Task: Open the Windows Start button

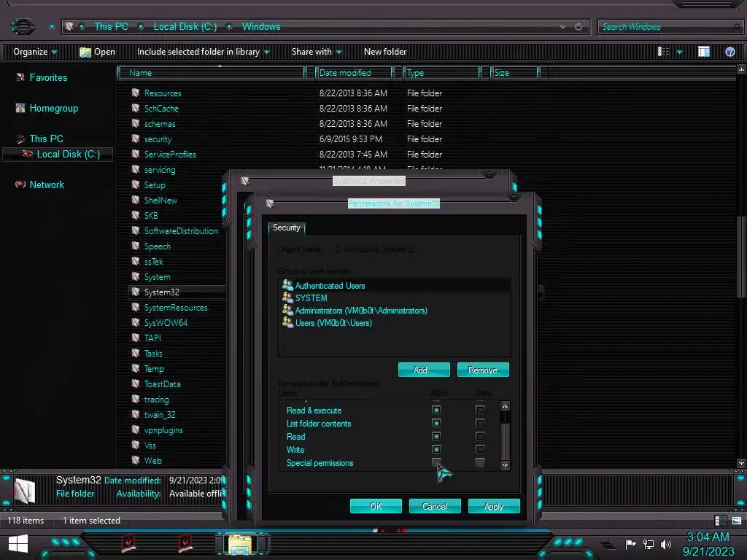Action: [x=18, y=544]
